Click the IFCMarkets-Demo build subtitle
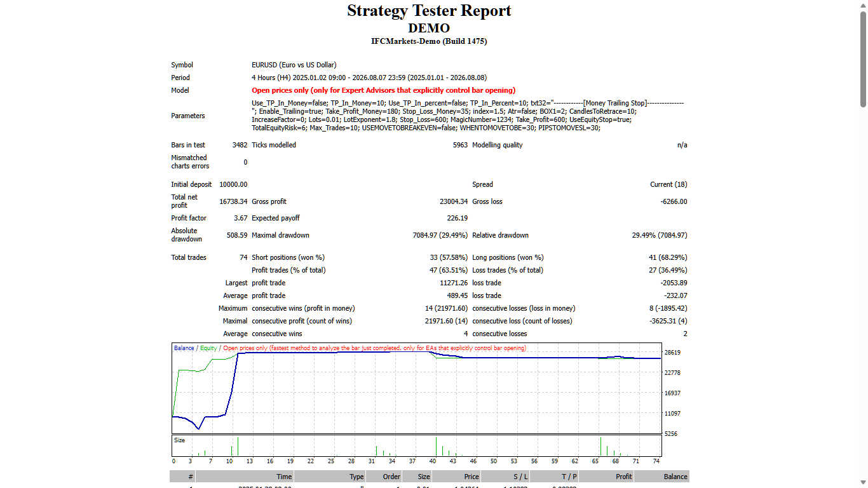The image size is (868, 488). click(x=429, y=41)
